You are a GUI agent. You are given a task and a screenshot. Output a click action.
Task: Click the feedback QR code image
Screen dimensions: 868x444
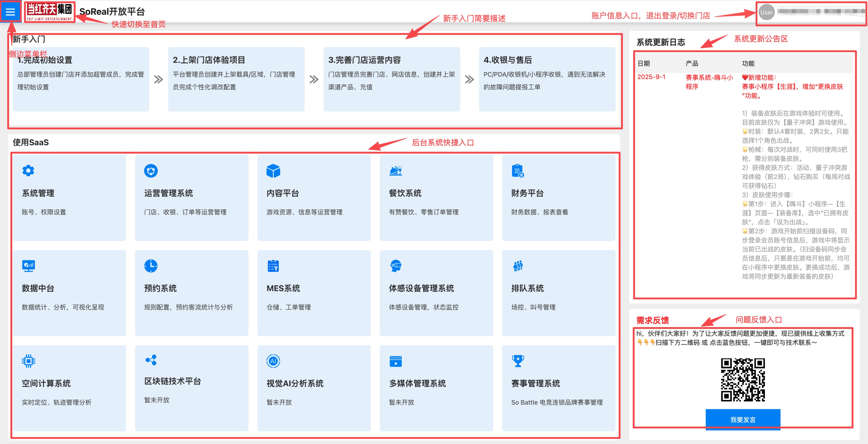(x=743, y=380)
